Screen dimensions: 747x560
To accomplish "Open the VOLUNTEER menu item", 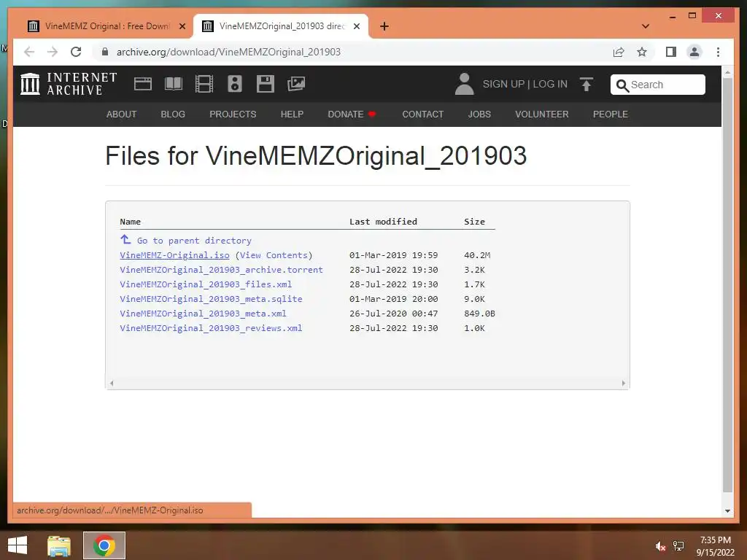I will 542,114.
